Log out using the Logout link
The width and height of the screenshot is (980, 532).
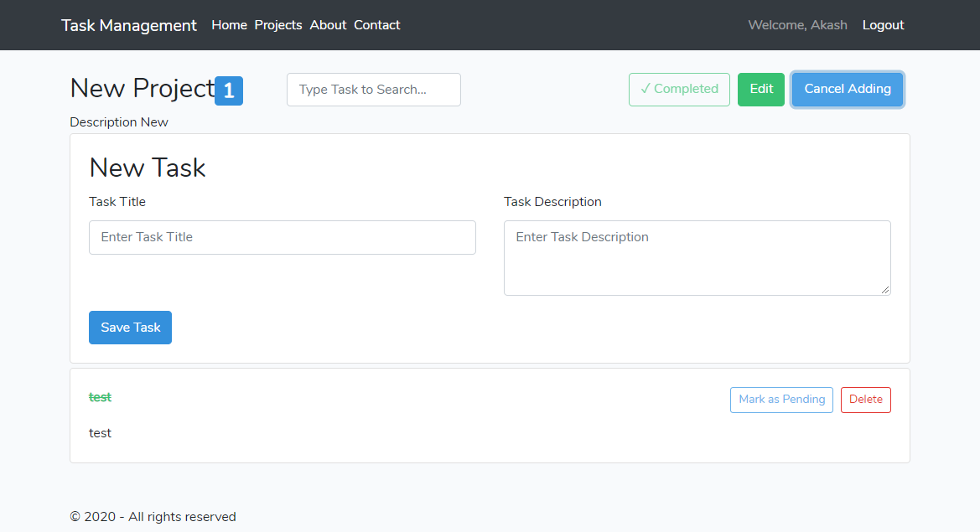[883, 25]
